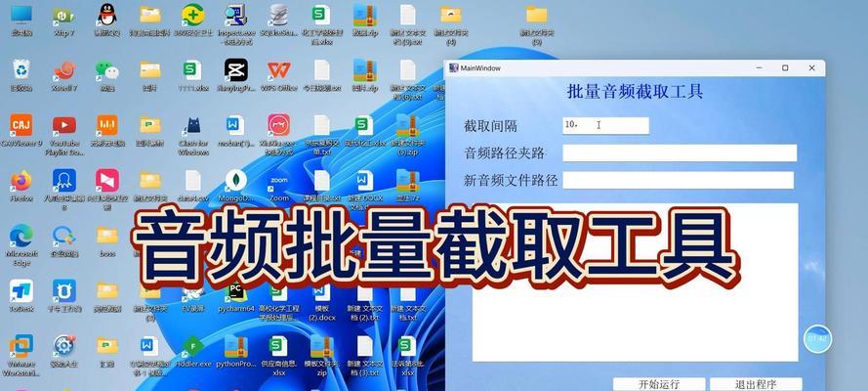This screenshot has width=868, height=391.
Task: Launch the VMware Workstation icon
Action: [21, 346]
